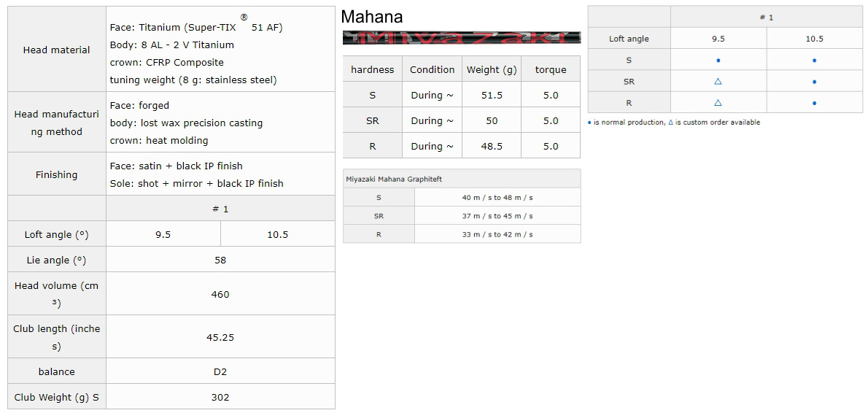Click the Mahana heading
868x413 pixels.
[372, 18]
